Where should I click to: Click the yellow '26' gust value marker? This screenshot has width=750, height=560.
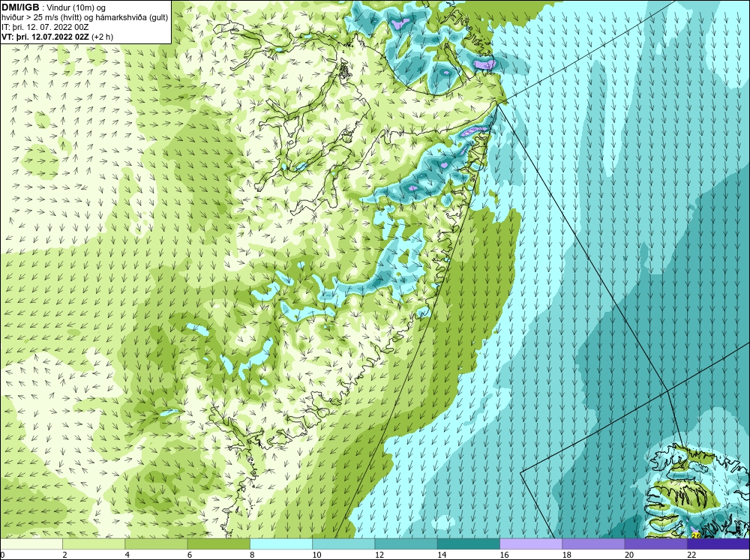696,536
